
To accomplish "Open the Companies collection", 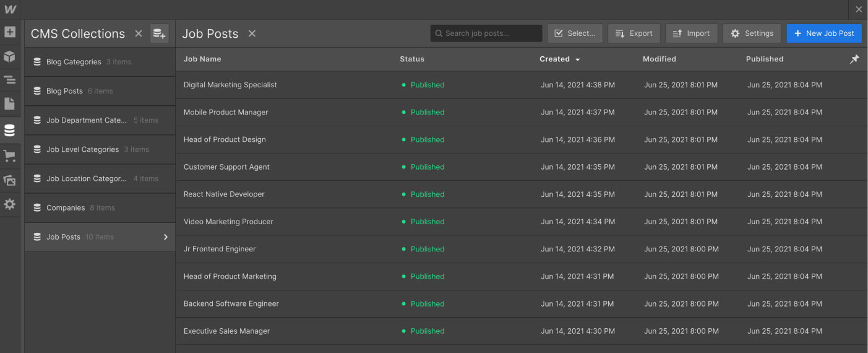I will click(100, 208).
